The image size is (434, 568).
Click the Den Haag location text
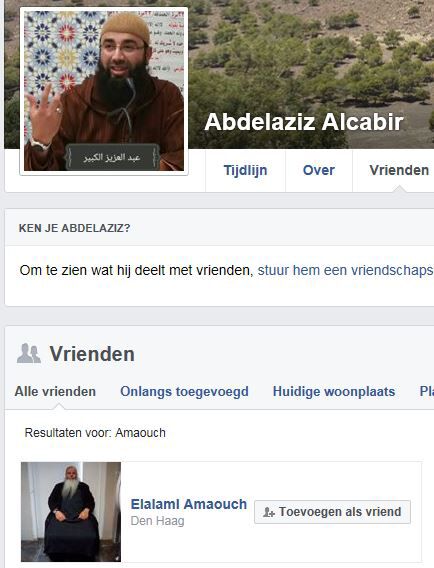pyautogui.click(x=157, y=521)
